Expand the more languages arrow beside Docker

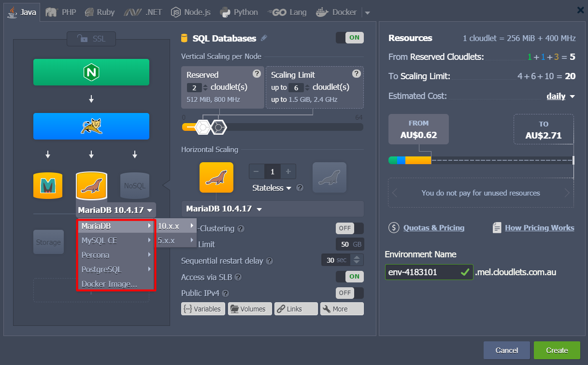367,13
